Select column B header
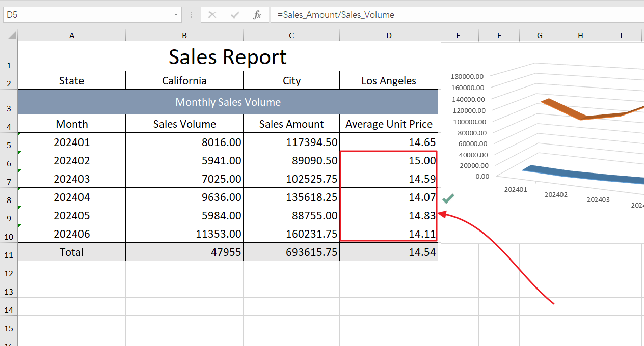The width and height of the screenshot is (644, 346). [184, 35]
